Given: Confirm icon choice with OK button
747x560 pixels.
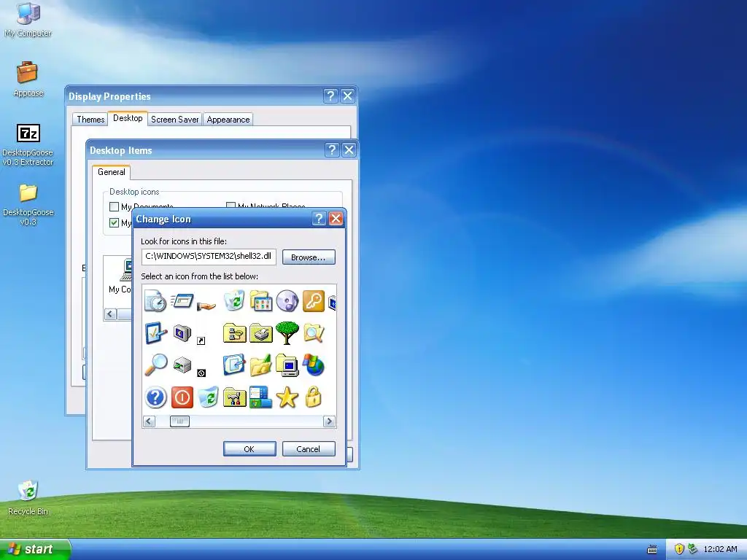Looking at the screenshot, I should (x=249, y=449).
